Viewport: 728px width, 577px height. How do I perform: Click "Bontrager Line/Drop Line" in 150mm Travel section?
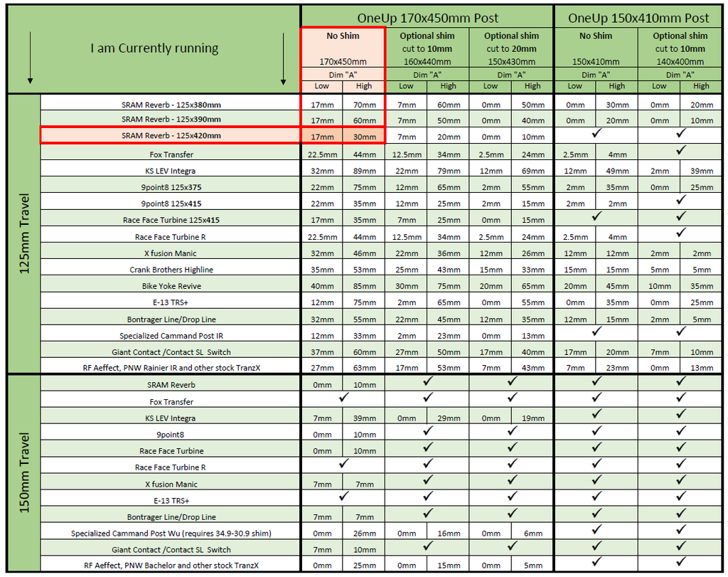point(171,517)
